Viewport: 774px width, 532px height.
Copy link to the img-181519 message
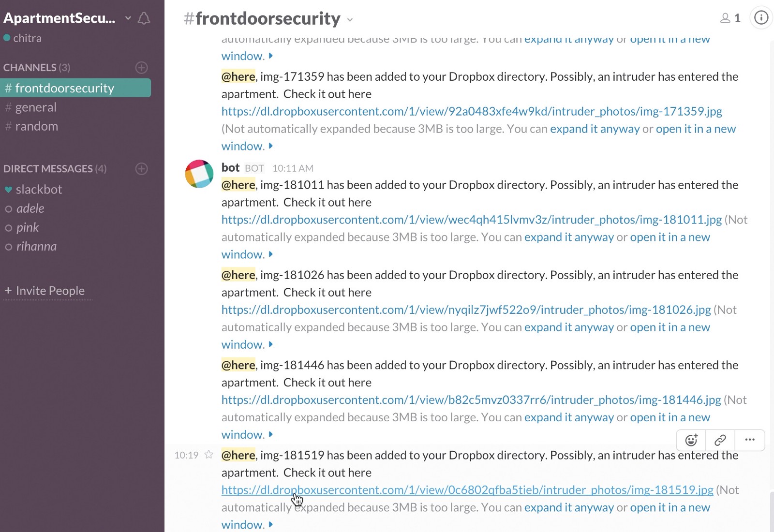[x=720, y=440]
